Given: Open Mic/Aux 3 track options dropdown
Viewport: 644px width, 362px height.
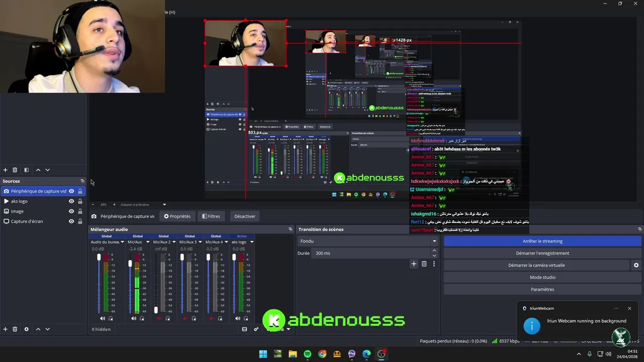Looking at the screenshot, I should tap(200, 242).
